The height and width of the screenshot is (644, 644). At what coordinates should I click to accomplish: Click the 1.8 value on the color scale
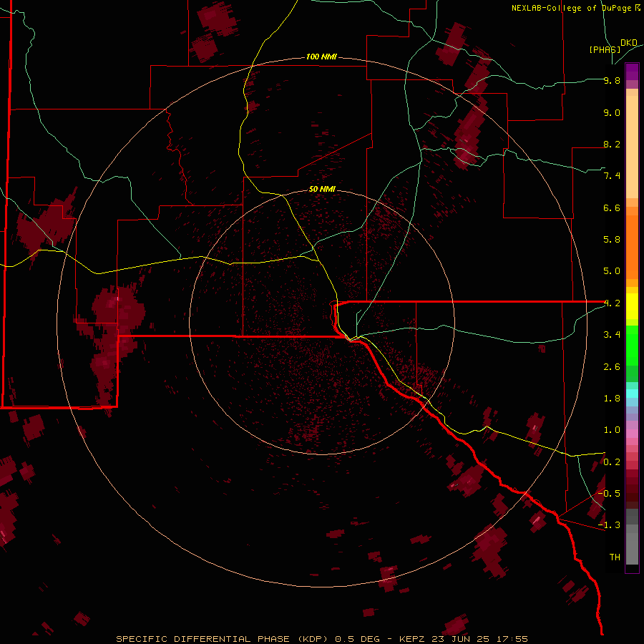(x=612, y=399)
